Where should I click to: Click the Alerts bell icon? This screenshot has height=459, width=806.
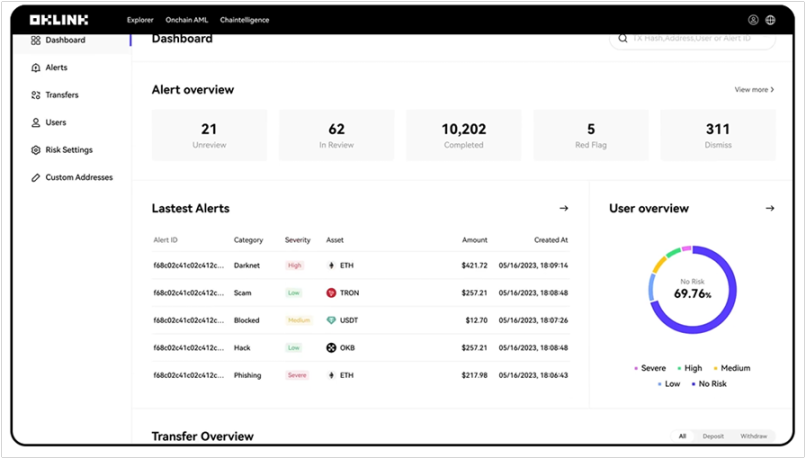tap(35, 68)
